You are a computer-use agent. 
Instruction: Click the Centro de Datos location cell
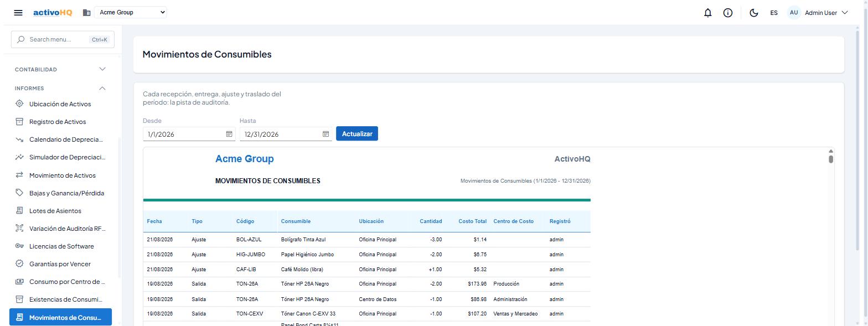pyautogui.click(x=378, y=299)
